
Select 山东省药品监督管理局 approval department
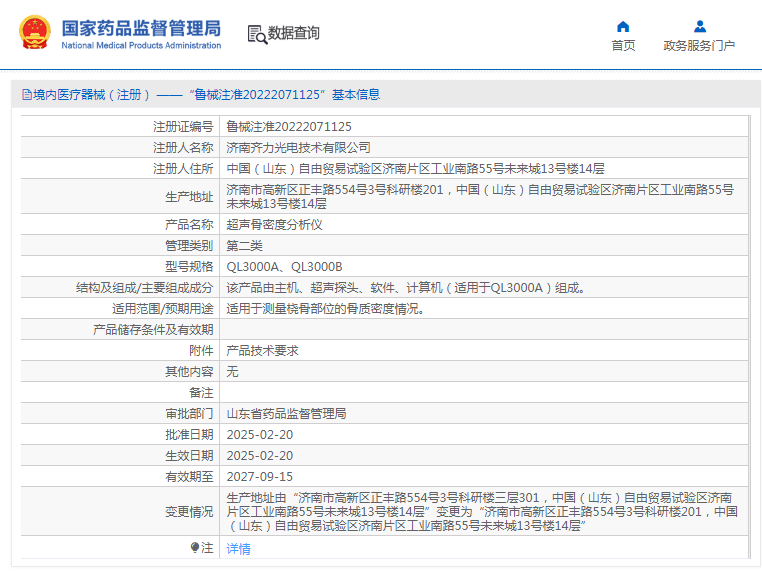(x=286, y=414)
